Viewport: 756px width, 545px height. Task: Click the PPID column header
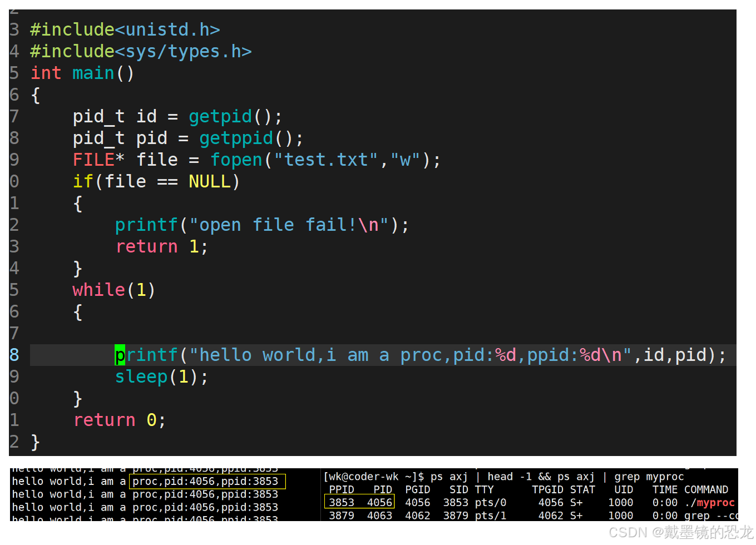point(342,489)
